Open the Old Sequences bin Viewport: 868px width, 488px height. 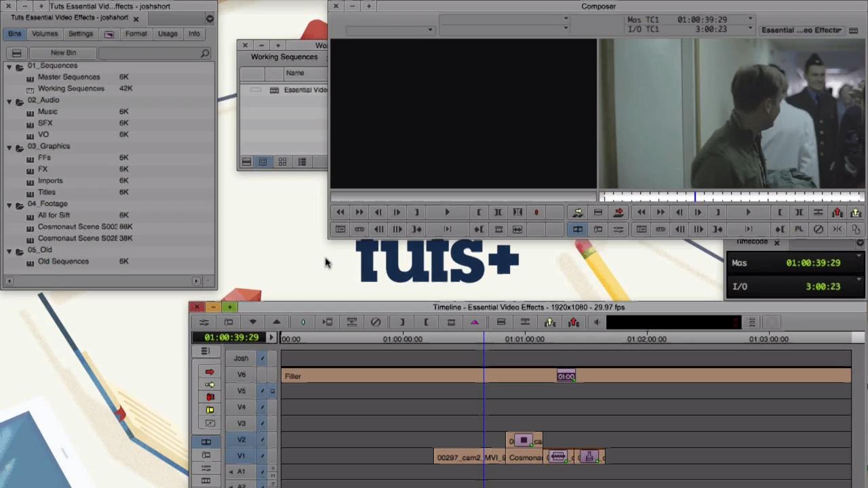pyautogui.click(x=63, y=262)
